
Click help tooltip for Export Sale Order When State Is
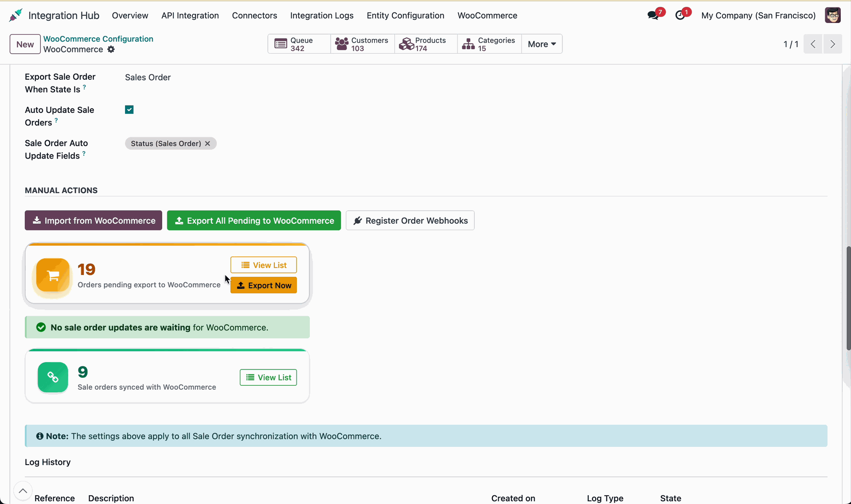pos(84,87)
